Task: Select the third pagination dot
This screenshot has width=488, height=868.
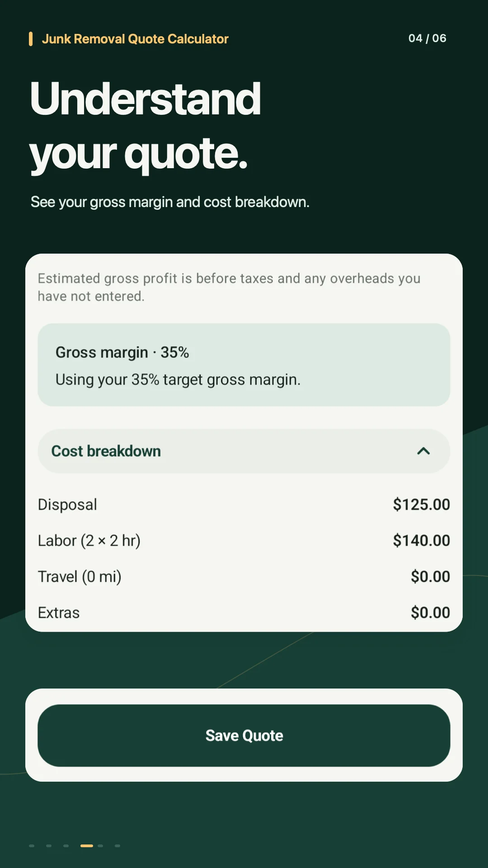Action: [x=66, y=846]
